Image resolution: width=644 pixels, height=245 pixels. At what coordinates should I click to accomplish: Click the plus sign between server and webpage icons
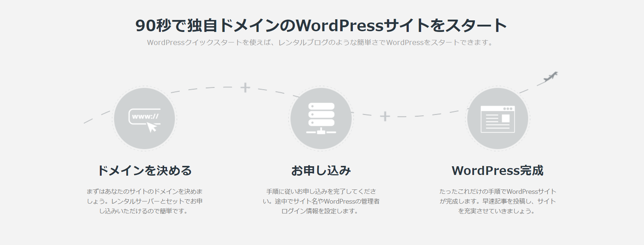point(385,116)
